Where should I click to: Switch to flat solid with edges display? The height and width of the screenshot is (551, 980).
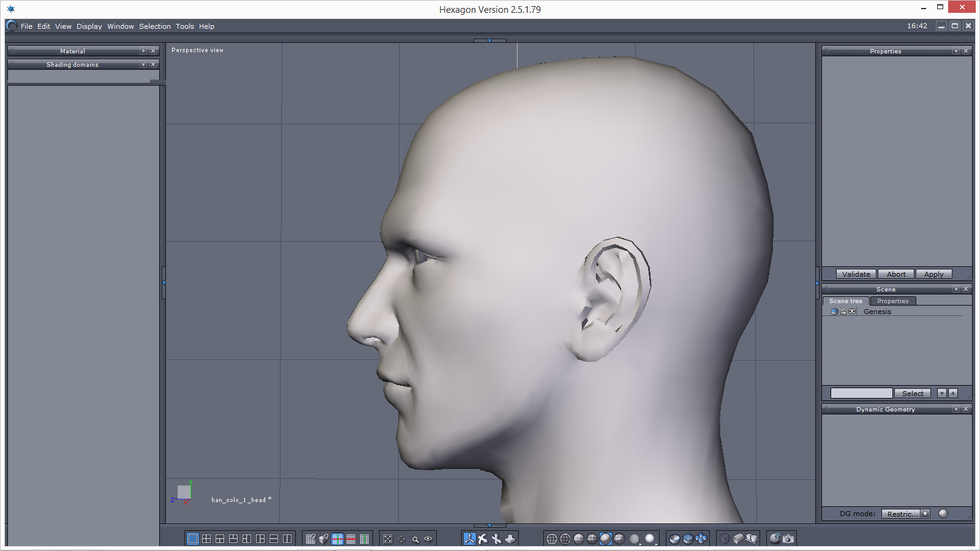point(592,539)
